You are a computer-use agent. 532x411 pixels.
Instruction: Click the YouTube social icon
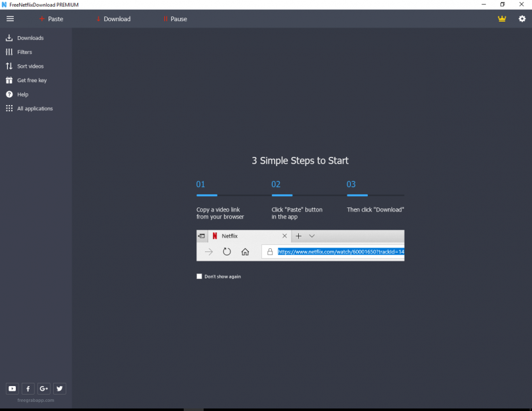click(x=12, y=389)
